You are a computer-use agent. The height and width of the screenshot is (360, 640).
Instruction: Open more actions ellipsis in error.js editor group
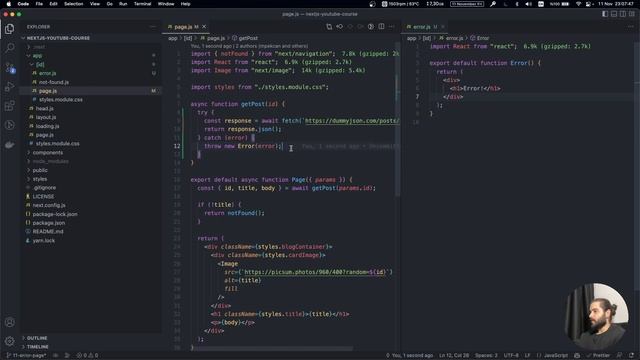(631, 27)
